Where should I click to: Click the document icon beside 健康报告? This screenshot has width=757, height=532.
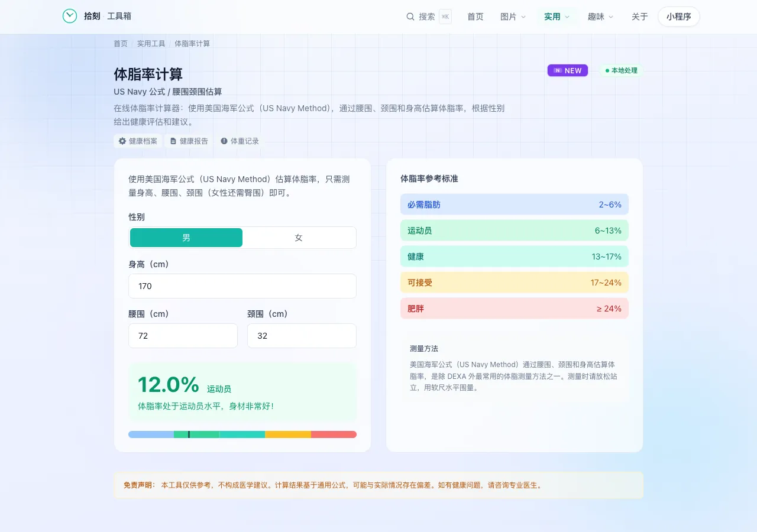pos(173,141)
